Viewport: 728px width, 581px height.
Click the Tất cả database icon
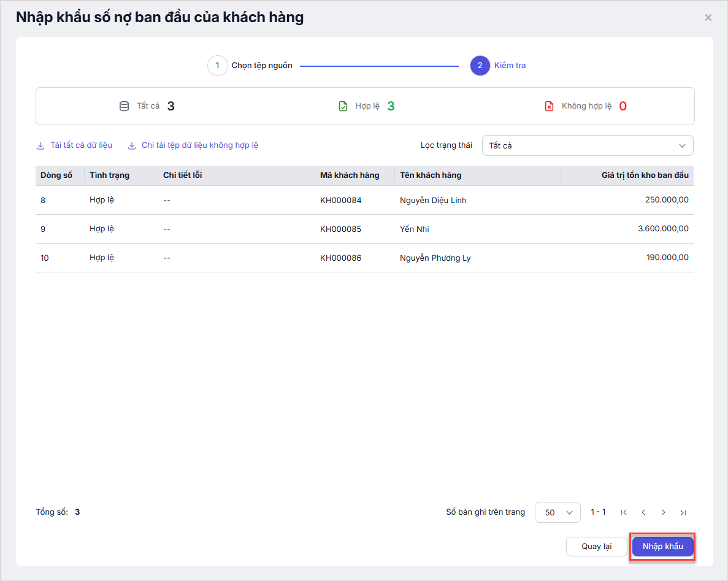tap(124, 106)
